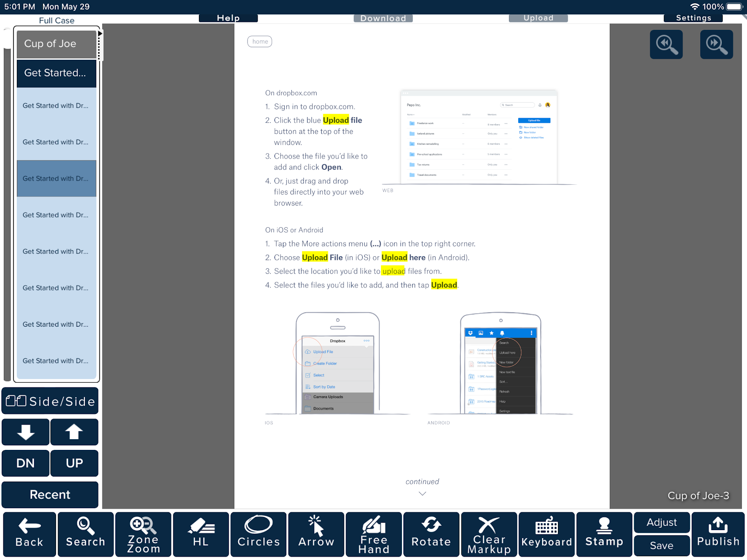Click the triangle beside the Cup of Joe panel
The height and width of the screenshot is (560, 747).
point(100,33)
